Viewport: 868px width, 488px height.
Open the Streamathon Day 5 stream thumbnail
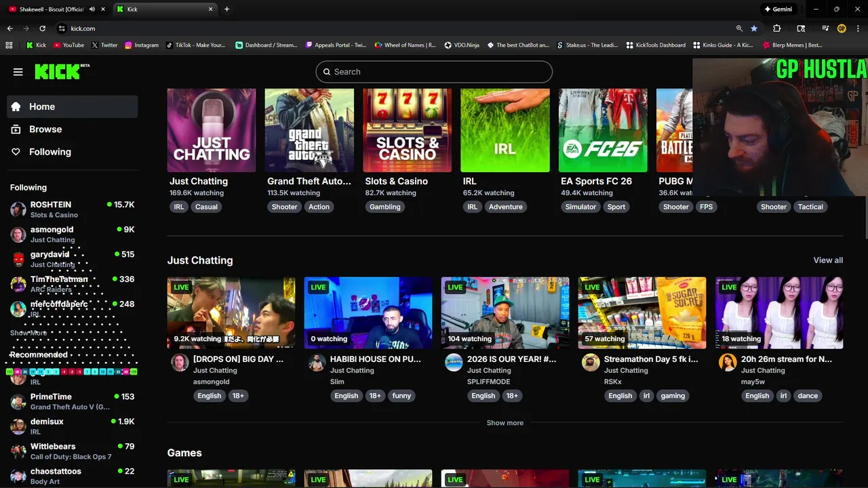coord(642,312)
